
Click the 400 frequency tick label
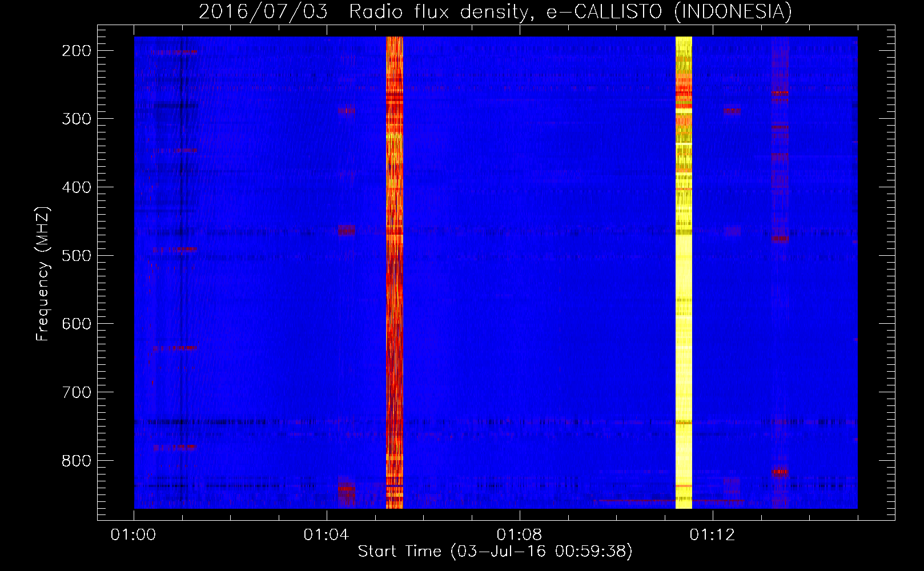[x=77, y=187]
